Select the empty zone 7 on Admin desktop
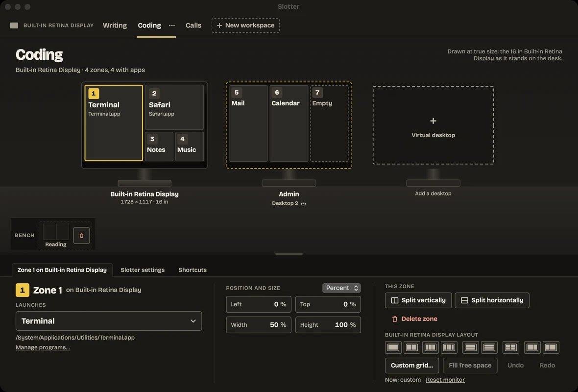Image resolution: width=578 pixels, height=392 pixels. (329, 123)
